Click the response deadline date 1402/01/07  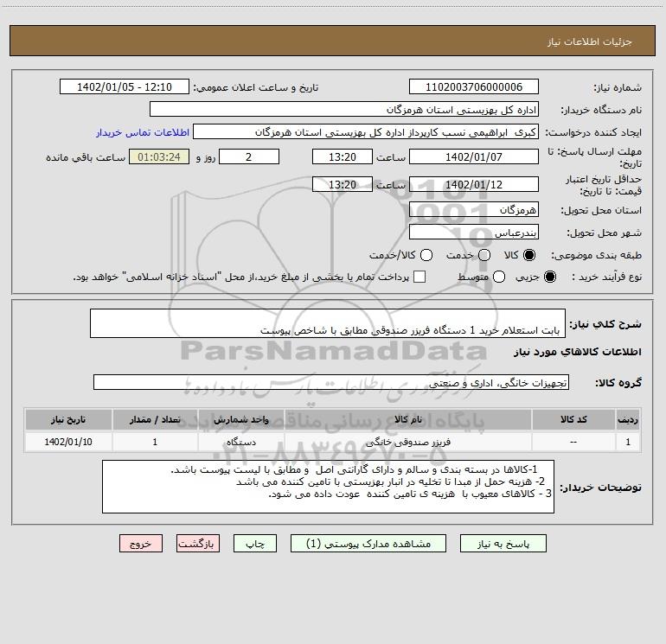click(x=474, y=157)
